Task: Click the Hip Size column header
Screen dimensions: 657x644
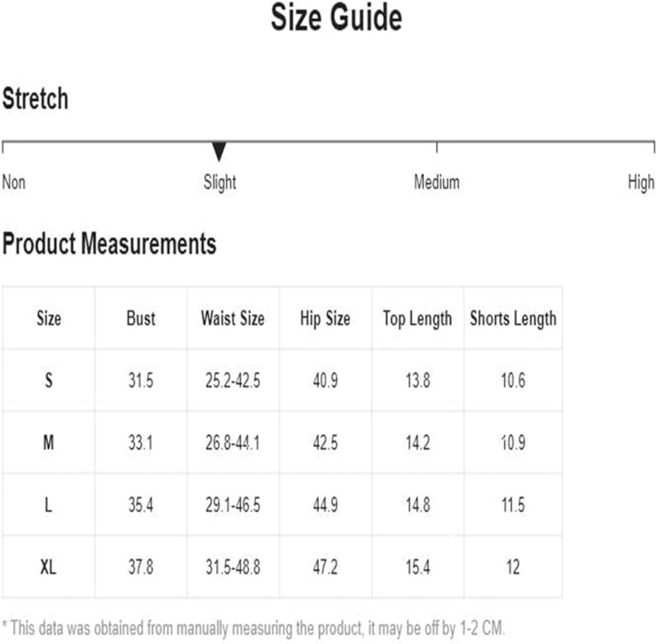Action: click(325, 319)
